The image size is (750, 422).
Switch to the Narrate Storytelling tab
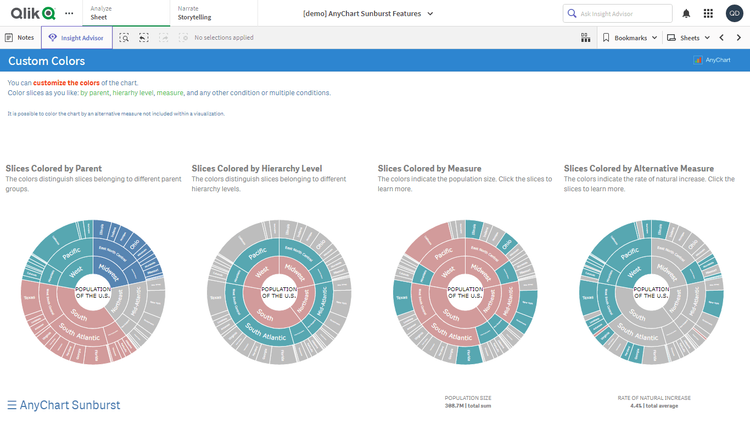click(x=194, y=13)
